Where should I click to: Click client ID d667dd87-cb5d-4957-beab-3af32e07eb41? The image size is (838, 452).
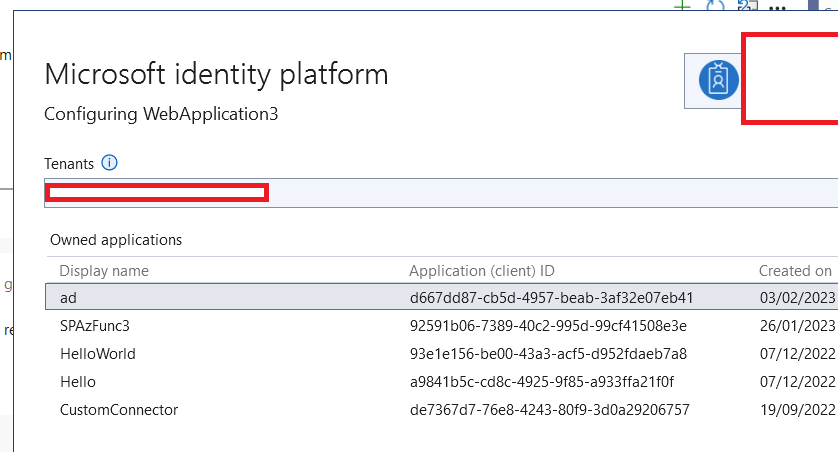point(552,298)
